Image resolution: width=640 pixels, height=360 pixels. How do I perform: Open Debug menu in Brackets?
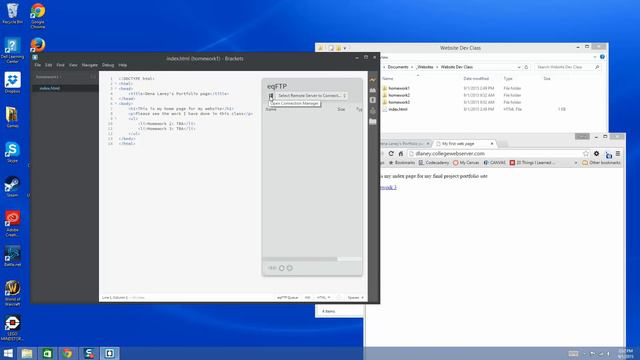(108, 65)
